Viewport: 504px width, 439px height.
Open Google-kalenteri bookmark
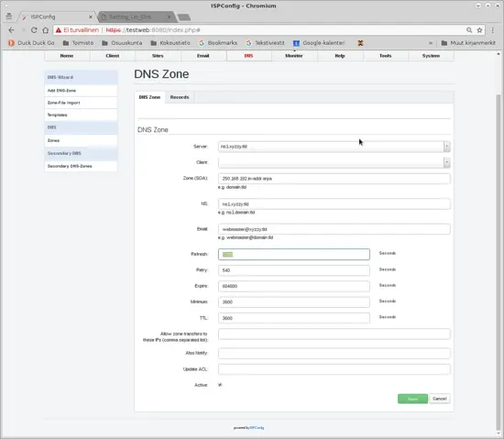[319, 43]
